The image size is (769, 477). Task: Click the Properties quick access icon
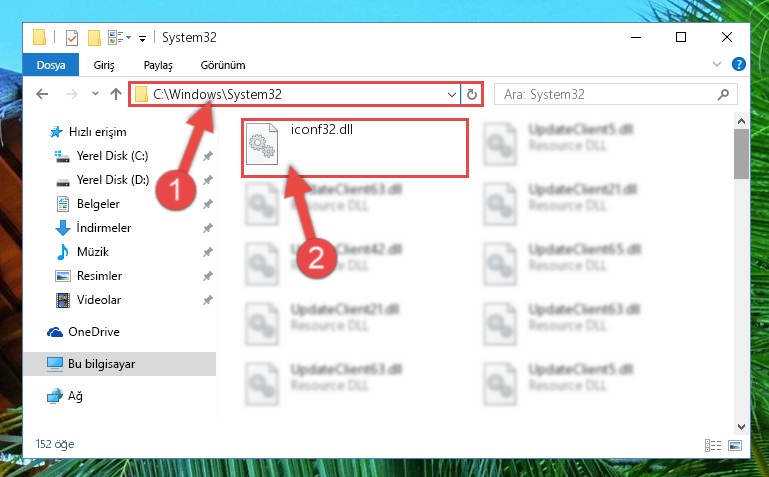point(72,38)
